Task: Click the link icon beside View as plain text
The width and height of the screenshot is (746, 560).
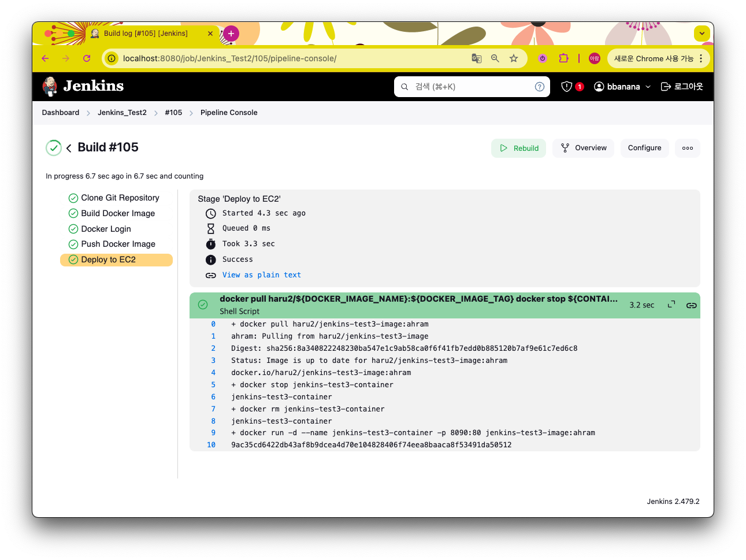Action: click(211, 276)
